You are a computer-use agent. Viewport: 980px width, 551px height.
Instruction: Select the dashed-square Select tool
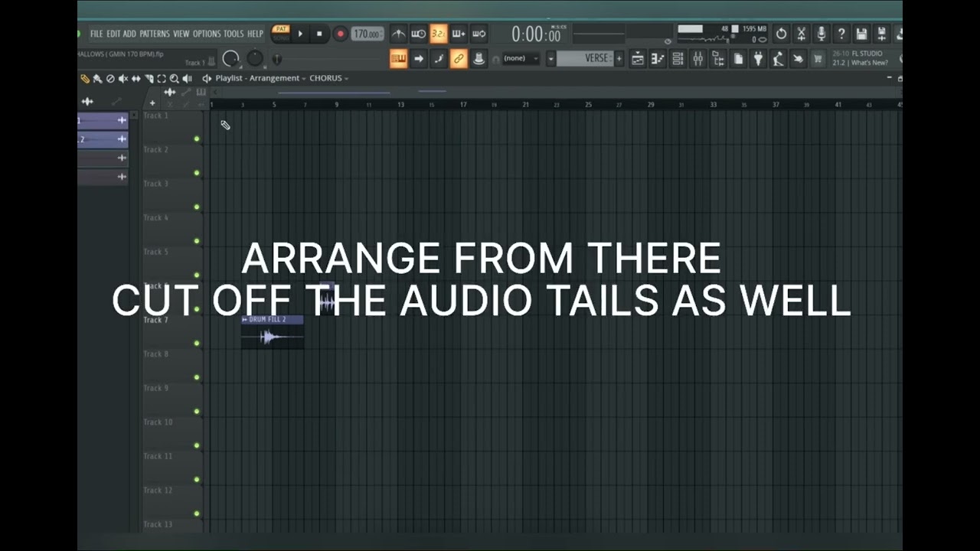[162, 79]
